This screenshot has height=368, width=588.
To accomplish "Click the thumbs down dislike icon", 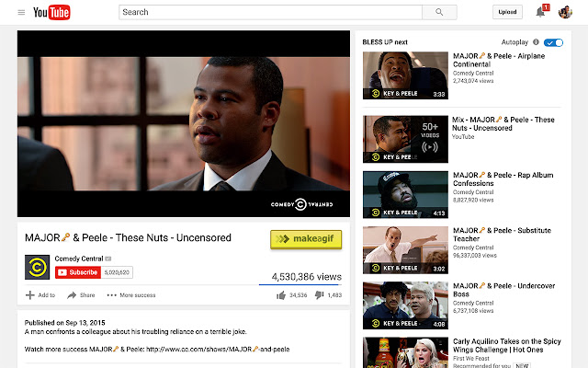I will [319, 295].
